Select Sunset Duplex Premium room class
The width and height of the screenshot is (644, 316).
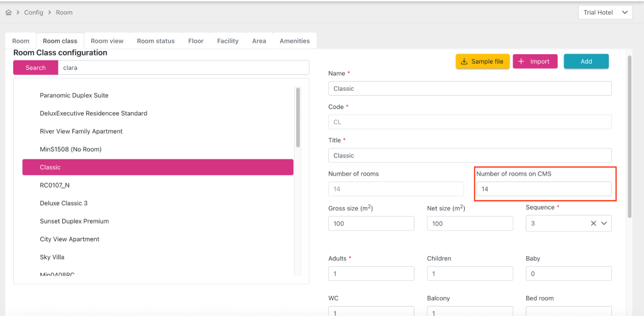[74, 221]
